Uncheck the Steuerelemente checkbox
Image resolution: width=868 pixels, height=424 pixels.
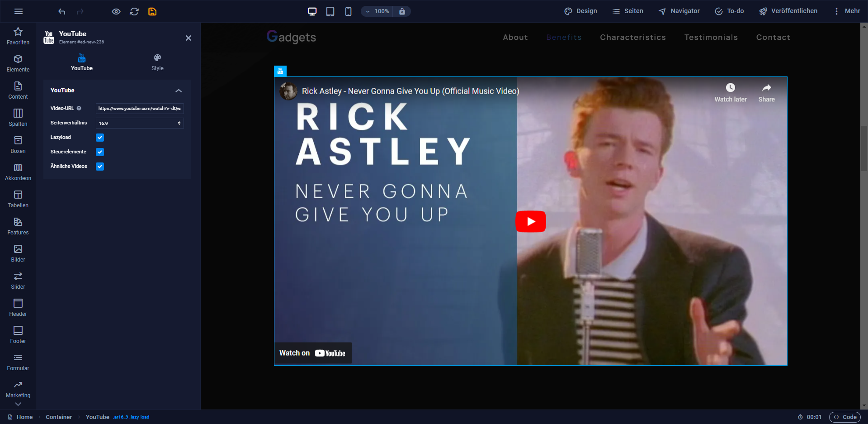coord(100,152)
